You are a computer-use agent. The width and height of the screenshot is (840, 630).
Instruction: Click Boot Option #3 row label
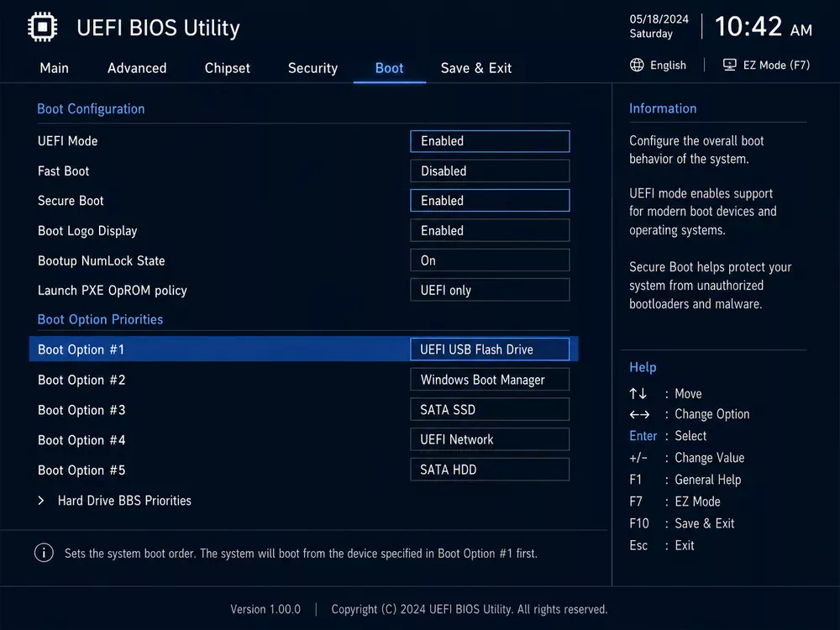[x=81, y=410]
